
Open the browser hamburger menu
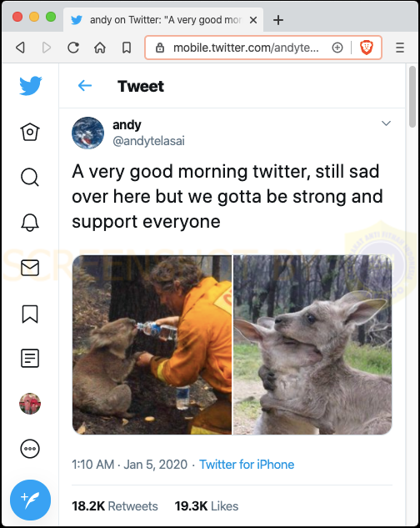400,48
